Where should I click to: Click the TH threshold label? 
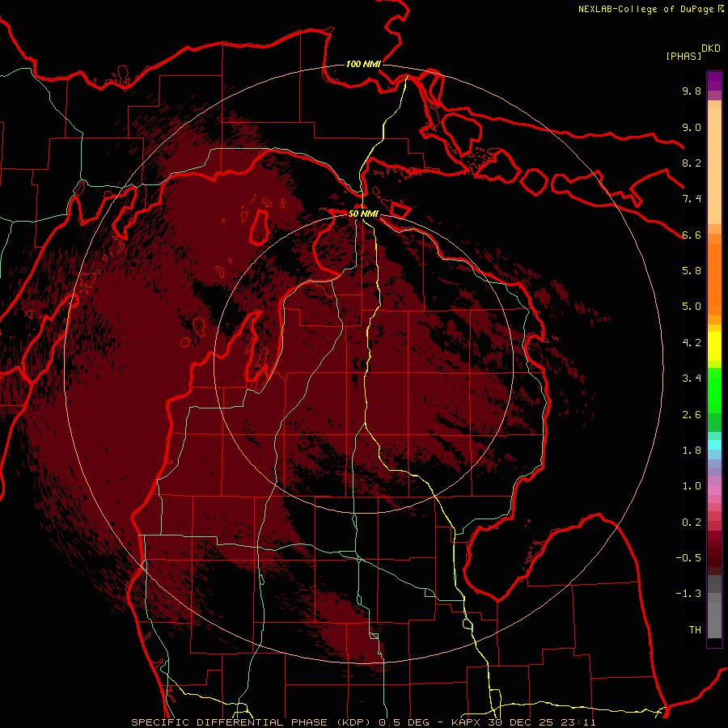695,630
